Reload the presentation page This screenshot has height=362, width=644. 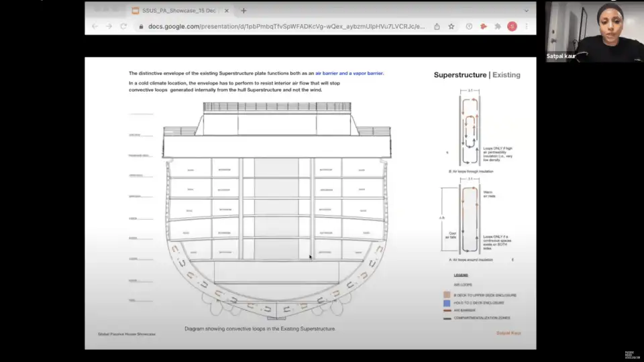(123, 26)
